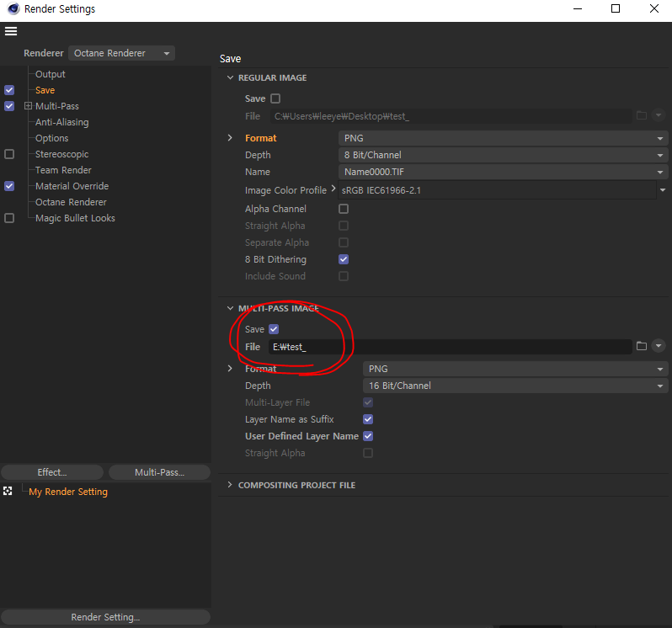Click the Effect... button
The width and height of the screenshot is (672, 628).
pos(52,472)
